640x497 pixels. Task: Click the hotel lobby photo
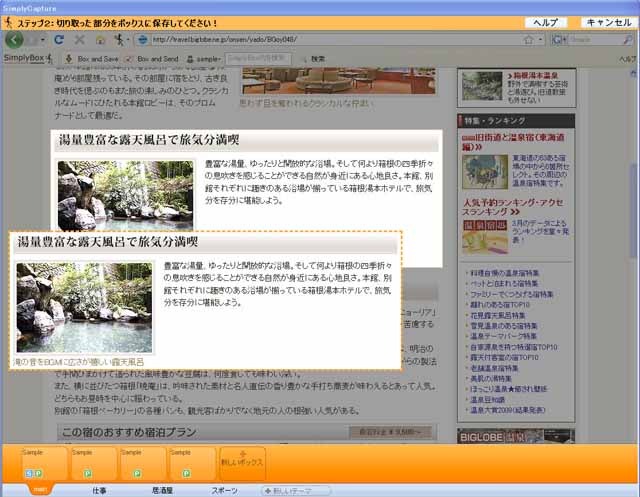point(339,80)
